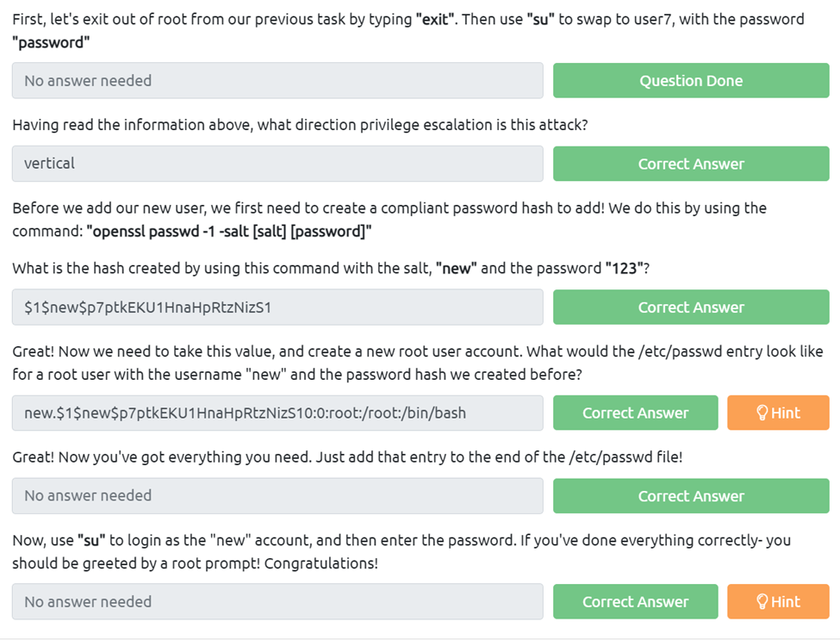The height and width of the screenshot is (640, 840).
Task: Click the bold salt value new in the hash question
Action: [x=457, y=269]
